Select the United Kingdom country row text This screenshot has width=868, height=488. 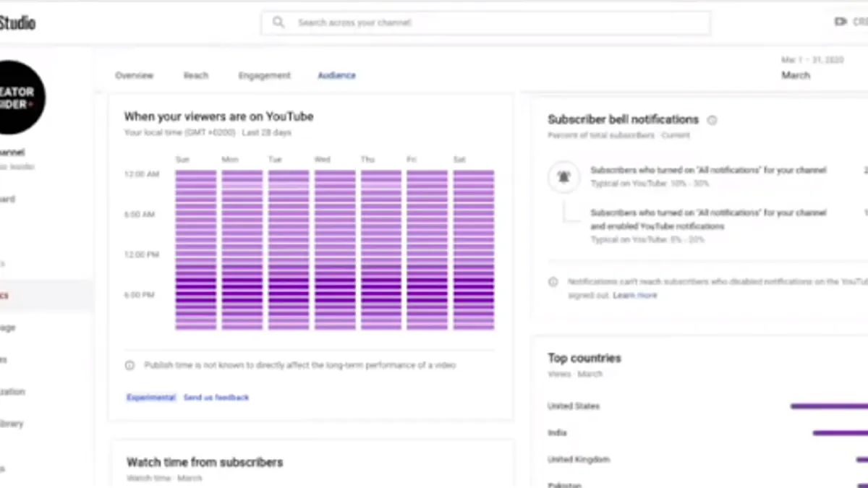(579, 460)
